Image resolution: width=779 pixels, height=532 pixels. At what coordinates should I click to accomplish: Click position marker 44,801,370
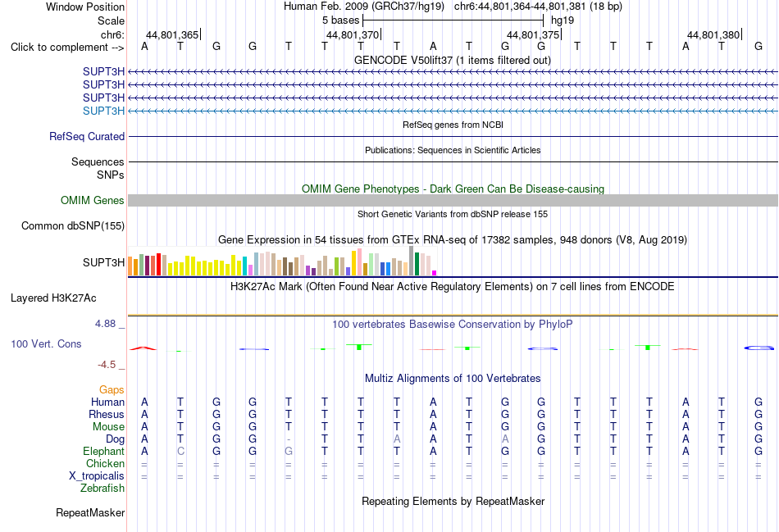pyautogui.click(x=353, y=34)
